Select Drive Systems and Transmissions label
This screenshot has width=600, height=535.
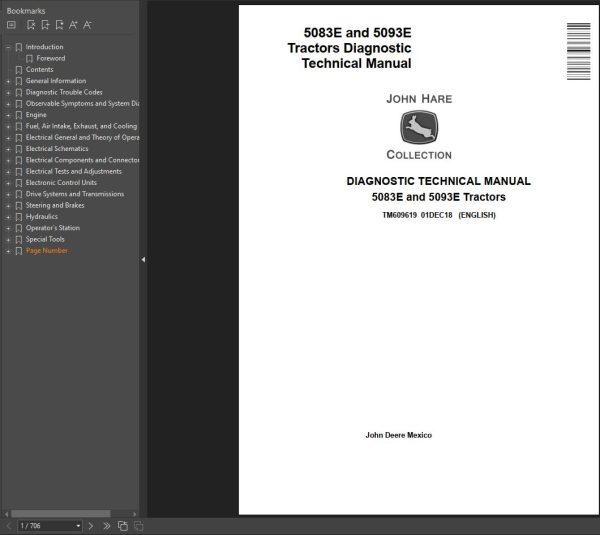[x=75, y=194]
